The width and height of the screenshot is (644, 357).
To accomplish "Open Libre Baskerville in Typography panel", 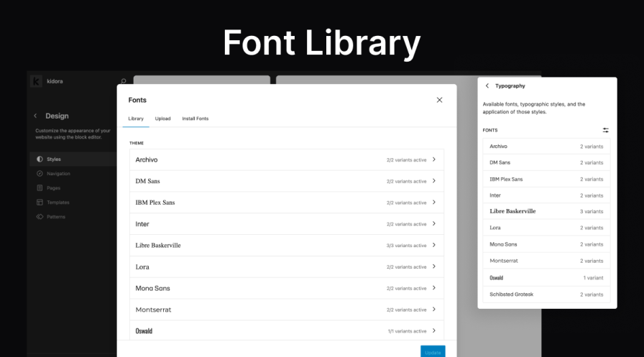I will coord(546,211).
